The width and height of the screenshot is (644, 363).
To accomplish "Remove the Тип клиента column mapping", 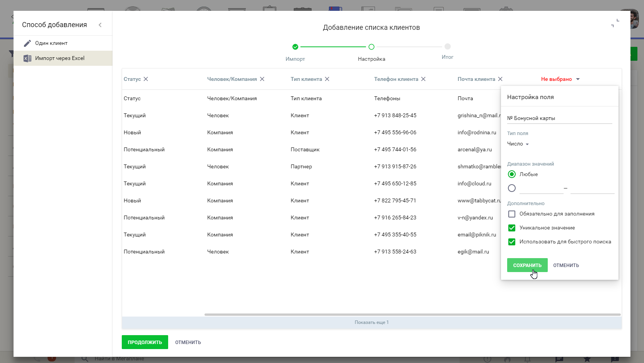I will click(x=327, y=79).
